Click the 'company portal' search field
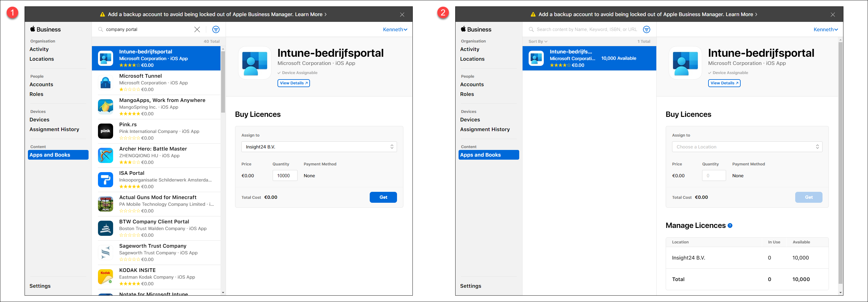Image resolution: width=868 pixels, height=302 pixels. pos(148,30)
